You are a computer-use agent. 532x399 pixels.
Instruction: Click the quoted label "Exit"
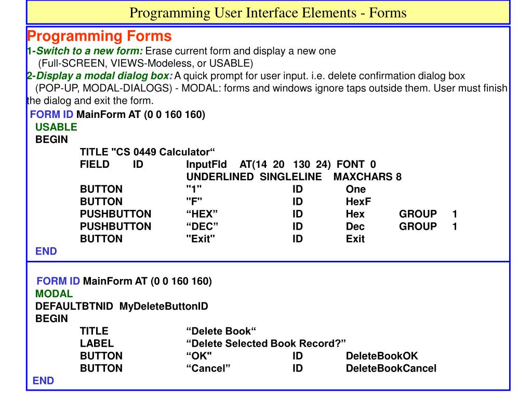coord(201,239)
